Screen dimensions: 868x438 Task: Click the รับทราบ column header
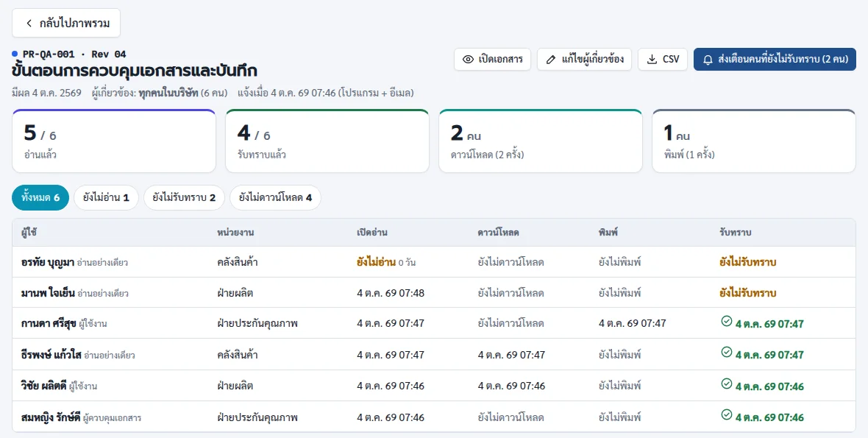click(x=735, y=233)
